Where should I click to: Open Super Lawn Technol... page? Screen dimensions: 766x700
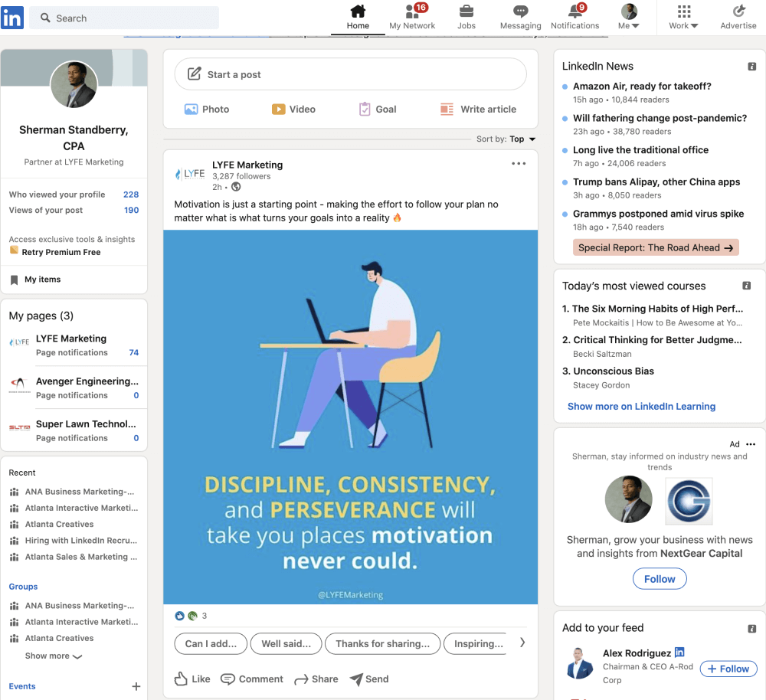tap(86, 424)
